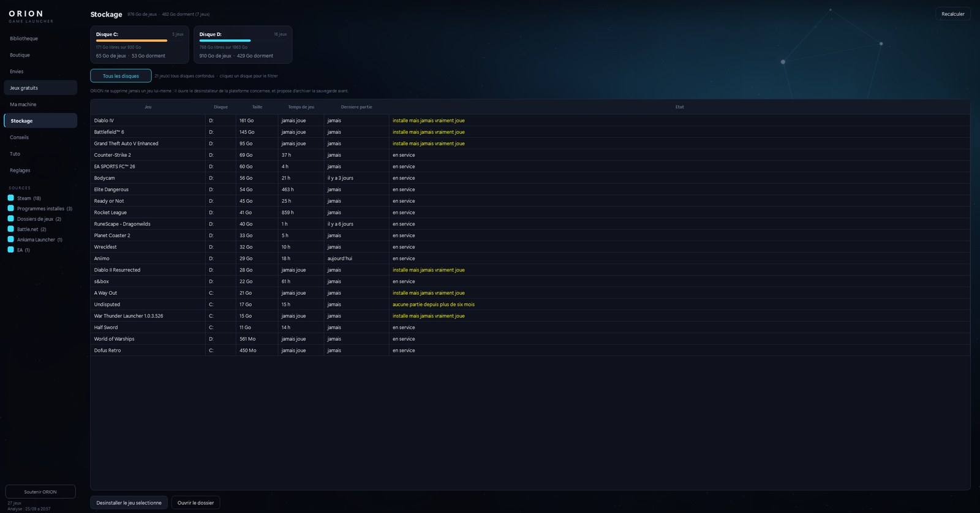Sort by the Disque column header
The height and width of the screenshot is (513, 980).
point(221,107)
